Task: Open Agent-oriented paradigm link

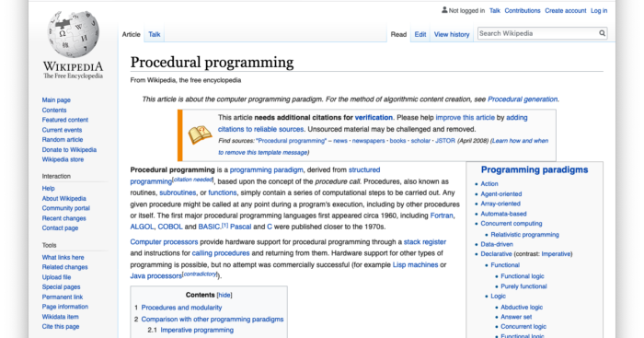Action: 501,194
